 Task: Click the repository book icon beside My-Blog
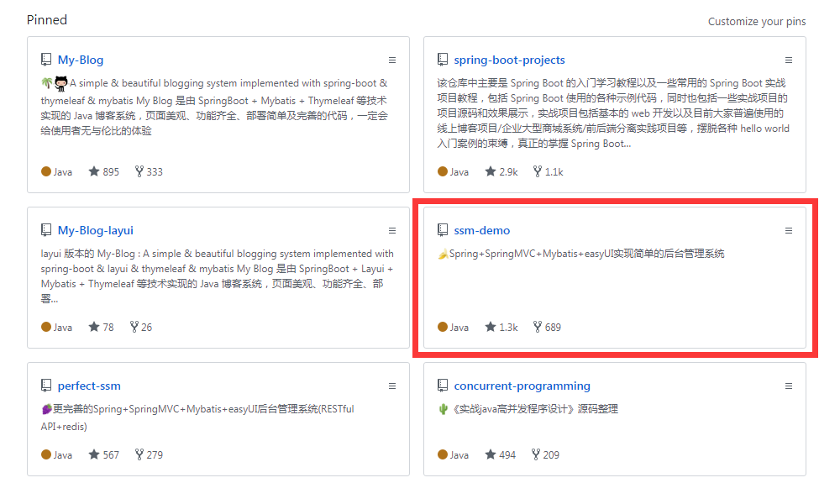(46, 59)
